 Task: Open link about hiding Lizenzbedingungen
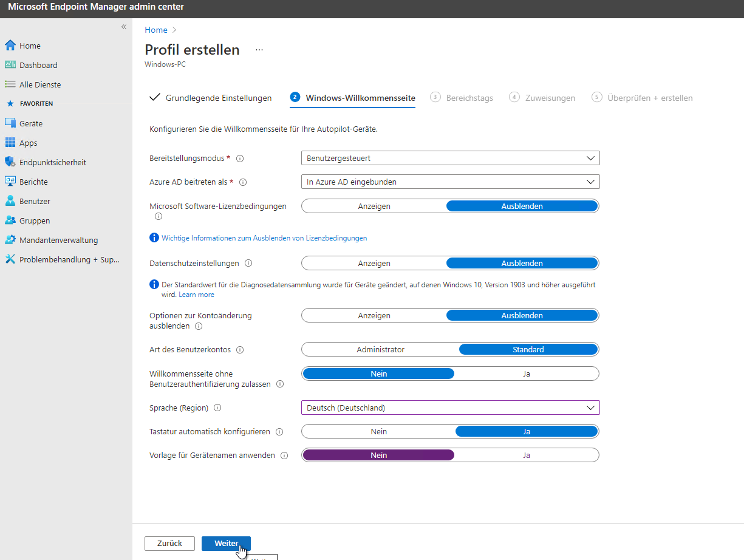click(264, 238)
